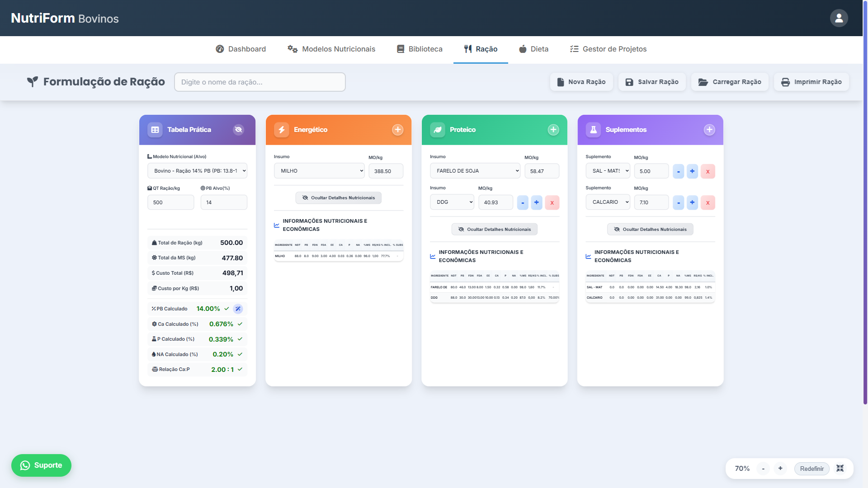Screen dimensions: 868x488
Task: Hide Energético nutritional details
Action: pyautogui.click(x=339, y=198)
